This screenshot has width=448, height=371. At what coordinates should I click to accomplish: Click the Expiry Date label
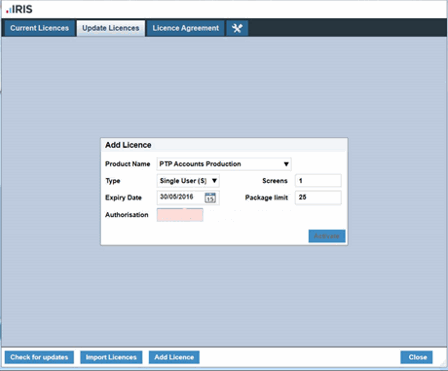click(123, 198)
